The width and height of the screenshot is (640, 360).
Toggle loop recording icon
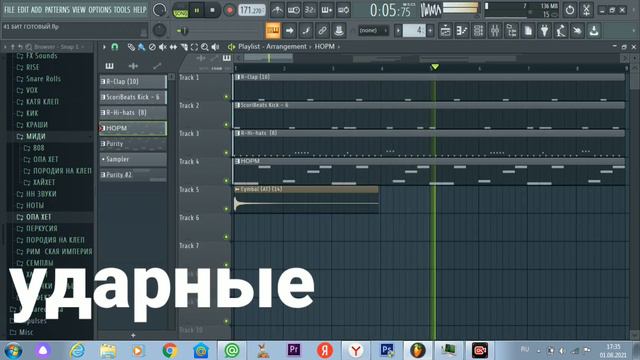click(343, 10)
